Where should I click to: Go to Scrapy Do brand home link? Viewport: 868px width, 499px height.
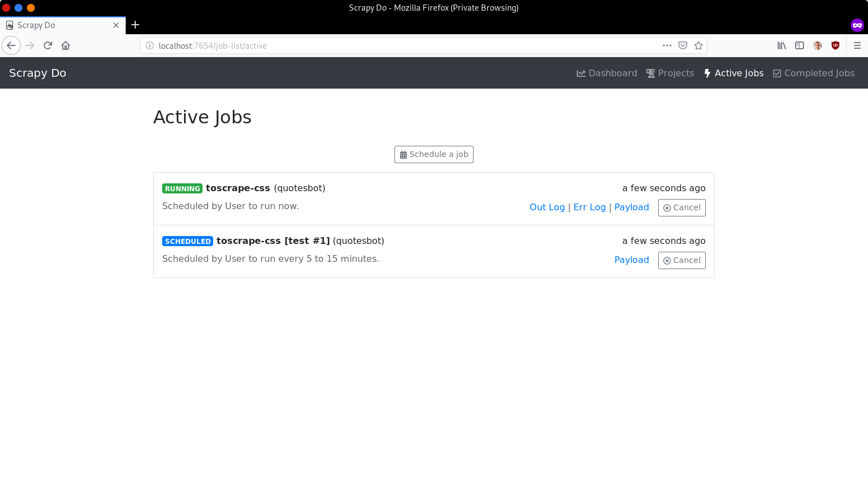click(38, 73)
